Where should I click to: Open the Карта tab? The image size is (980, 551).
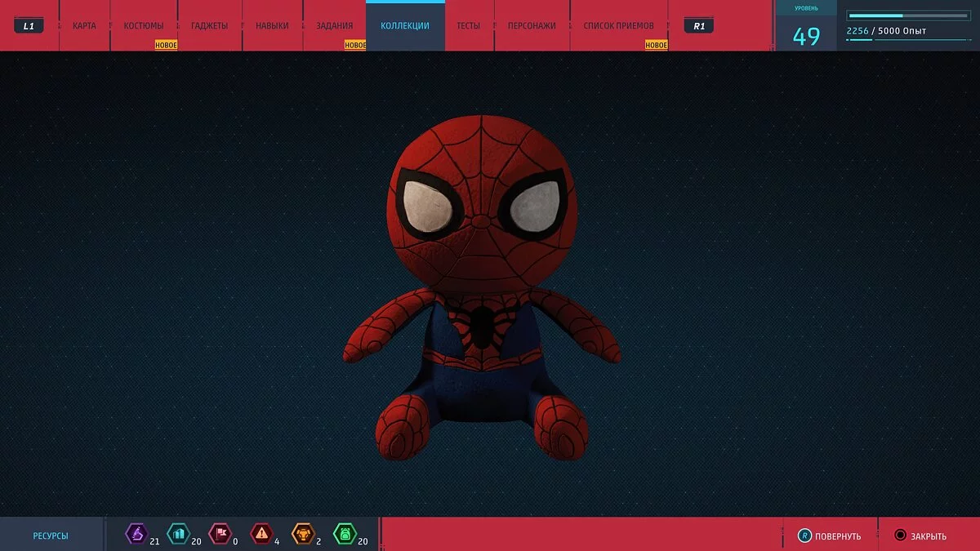(84, 26)
